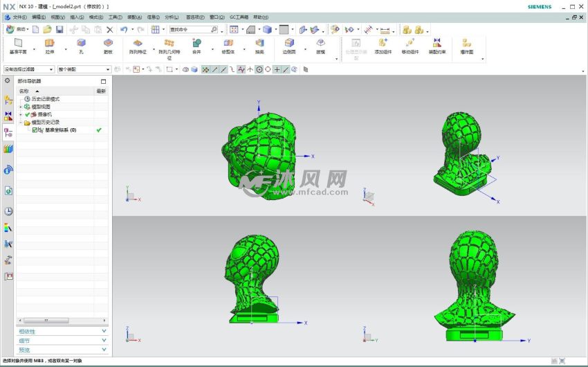Click the 添加组件 (Add Component) icon
This screenshot has height=367, width=588.
point(383,44)
